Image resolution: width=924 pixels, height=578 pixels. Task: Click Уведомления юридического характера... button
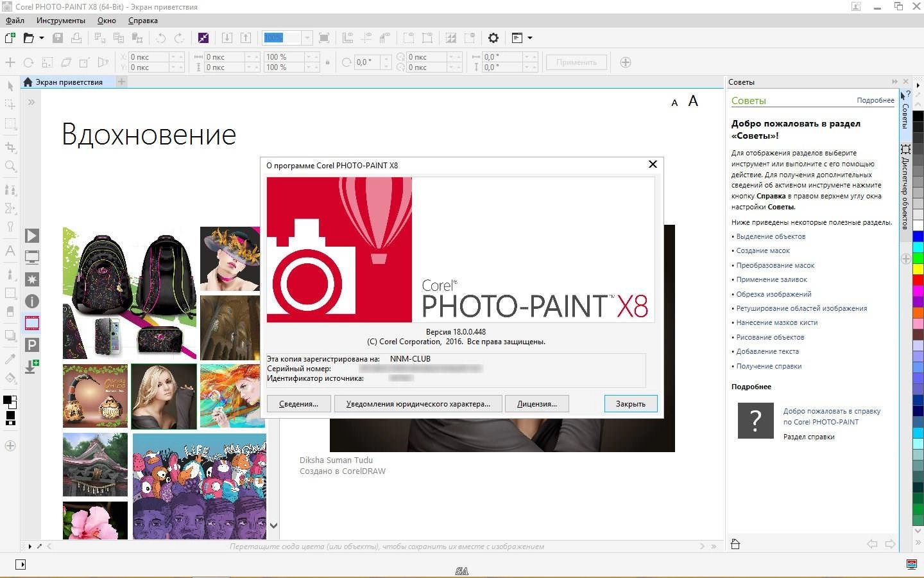point(418,404)
